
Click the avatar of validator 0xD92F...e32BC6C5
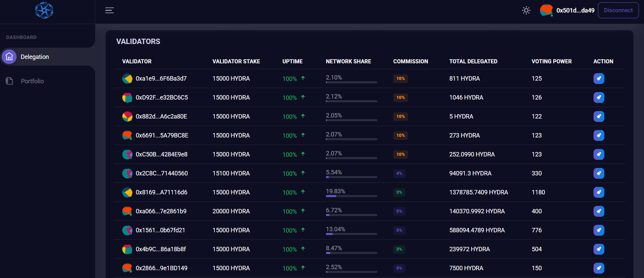click(127, 98)
